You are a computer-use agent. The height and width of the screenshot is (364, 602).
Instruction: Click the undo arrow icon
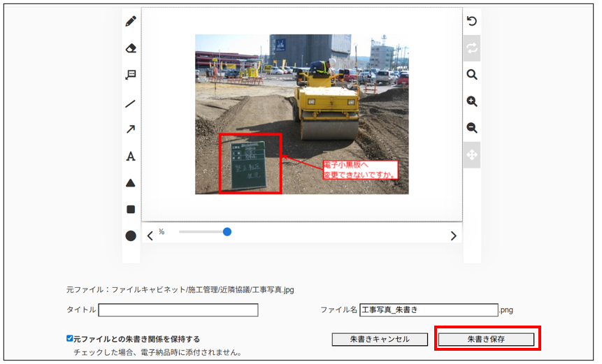[x=472, y=22]
